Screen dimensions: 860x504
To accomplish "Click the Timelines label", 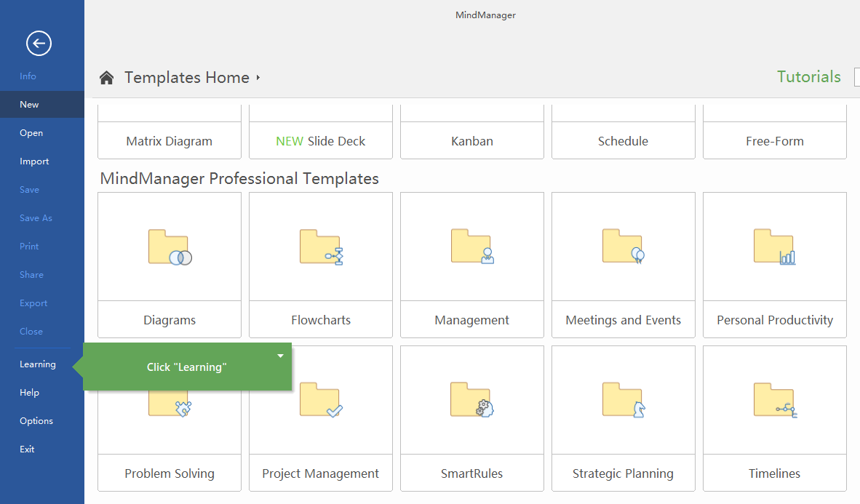I will (x=775, y=474).
